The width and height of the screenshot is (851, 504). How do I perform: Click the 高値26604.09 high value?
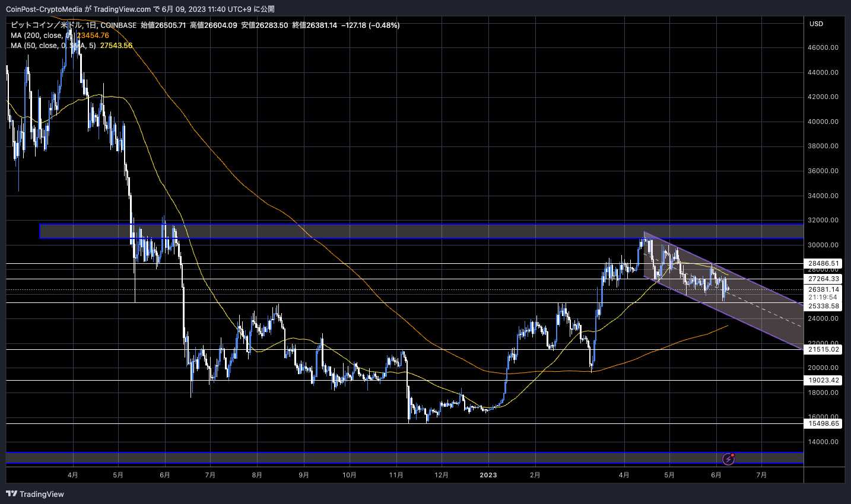(214, 25)
